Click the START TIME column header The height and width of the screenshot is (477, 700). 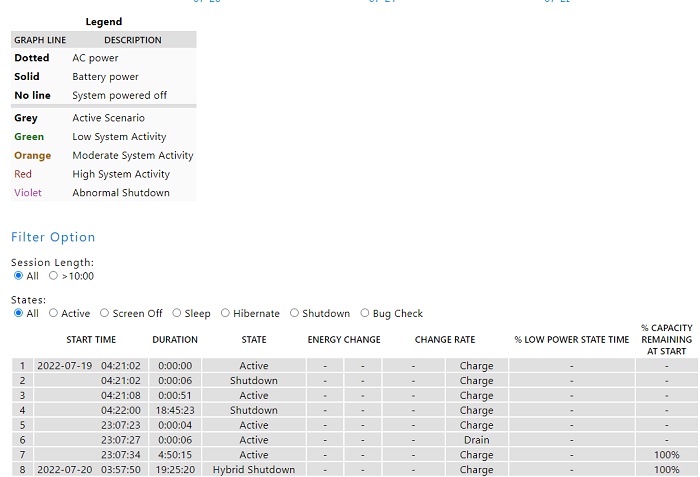[91, 339]
